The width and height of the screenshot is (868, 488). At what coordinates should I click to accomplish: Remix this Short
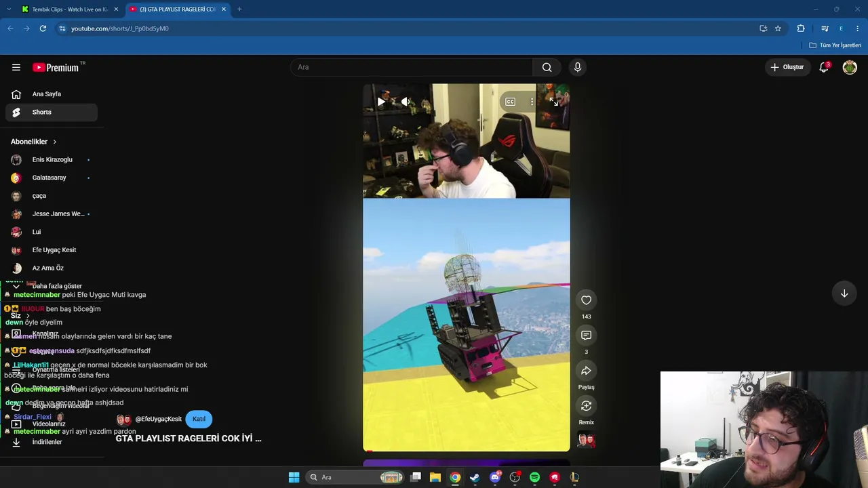(x=587, y=406)
